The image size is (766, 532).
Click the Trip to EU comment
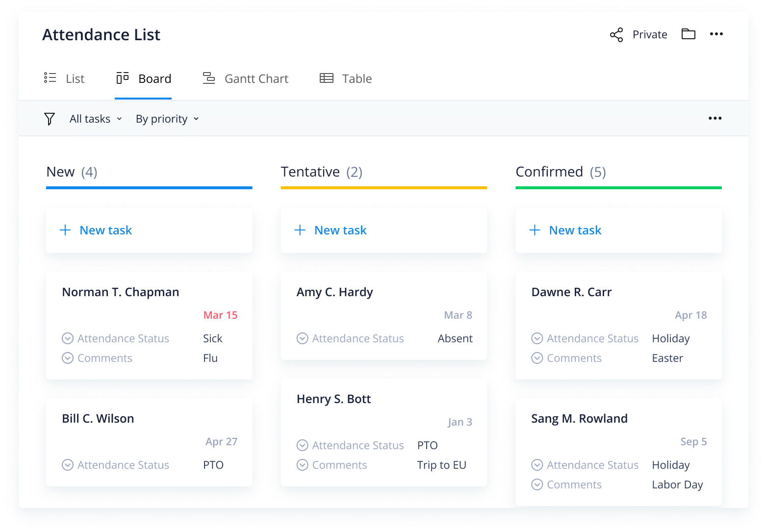pyautogui.click(x=442, y=465)
